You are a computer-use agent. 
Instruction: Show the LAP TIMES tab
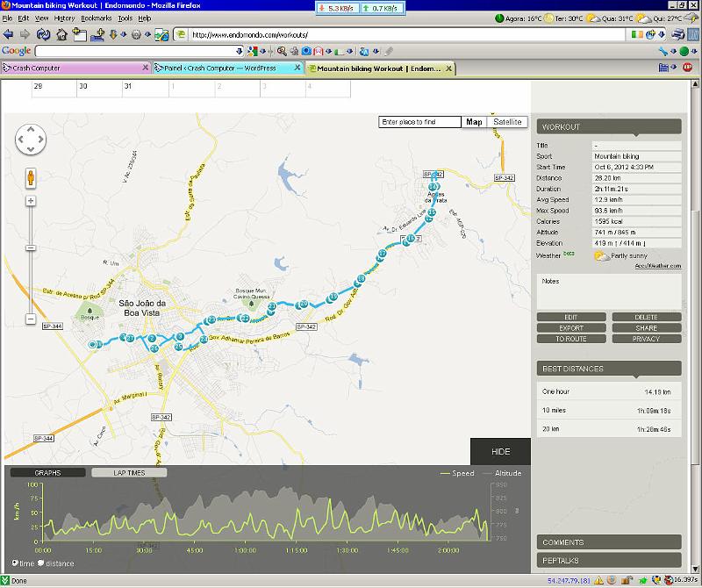[129, 472]
